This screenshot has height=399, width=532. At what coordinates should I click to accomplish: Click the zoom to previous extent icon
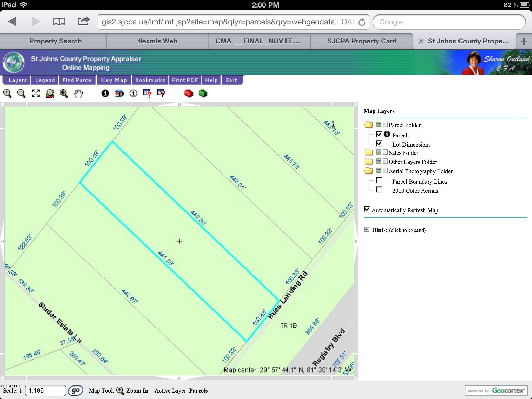64,93
